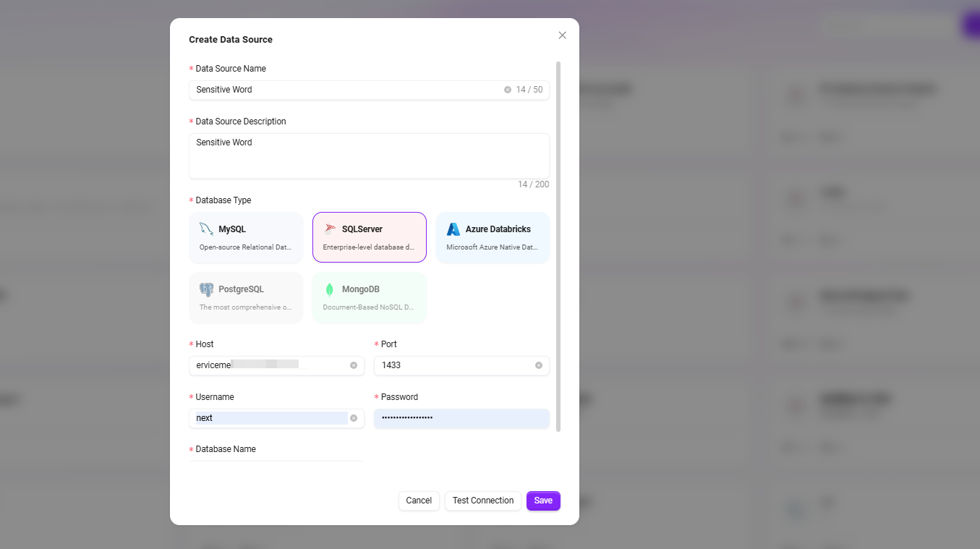Click the MySQL dolphin icon
The width and height of the screenshot is (980, 549).
206,229
